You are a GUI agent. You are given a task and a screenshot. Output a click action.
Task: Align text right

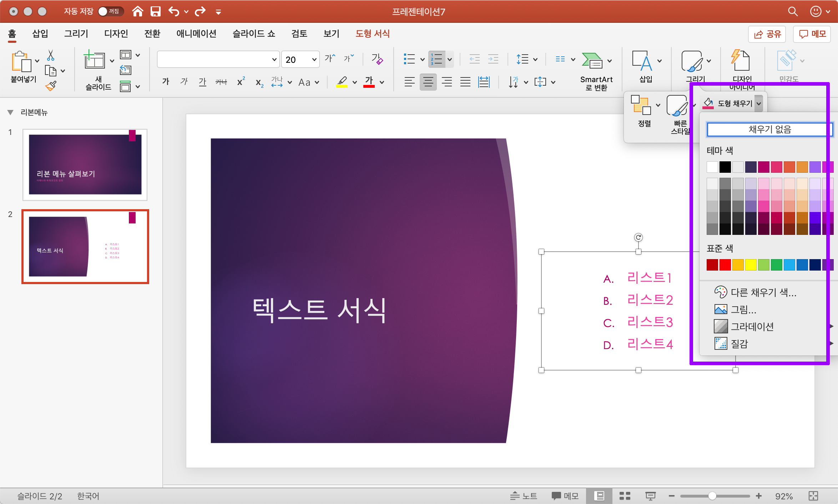[x=447, y=82]
